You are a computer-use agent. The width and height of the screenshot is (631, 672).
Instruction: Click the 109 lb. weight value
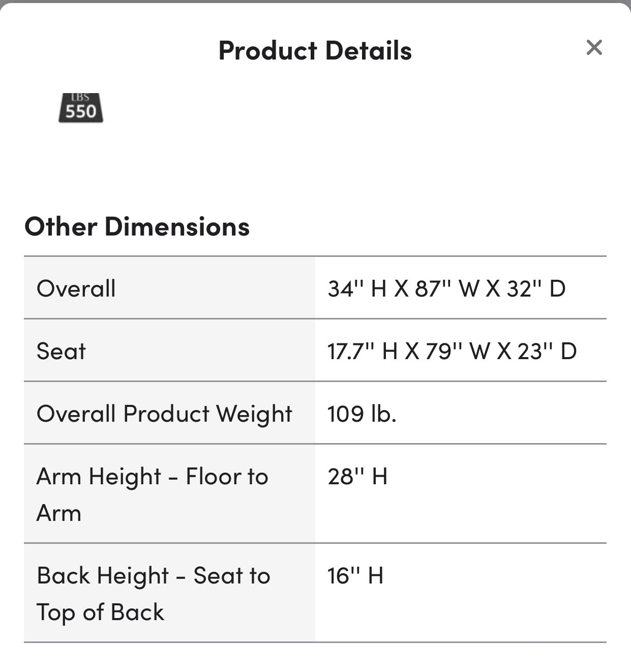pyautogui.click(x=363, y=414)
